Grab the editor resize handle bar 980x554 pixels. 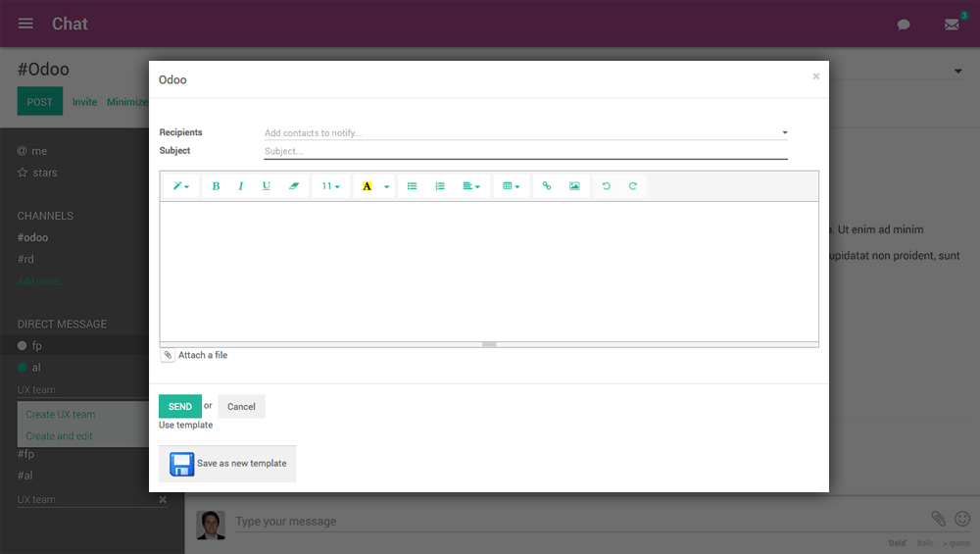pyautogui.click(x=489, y=344)
